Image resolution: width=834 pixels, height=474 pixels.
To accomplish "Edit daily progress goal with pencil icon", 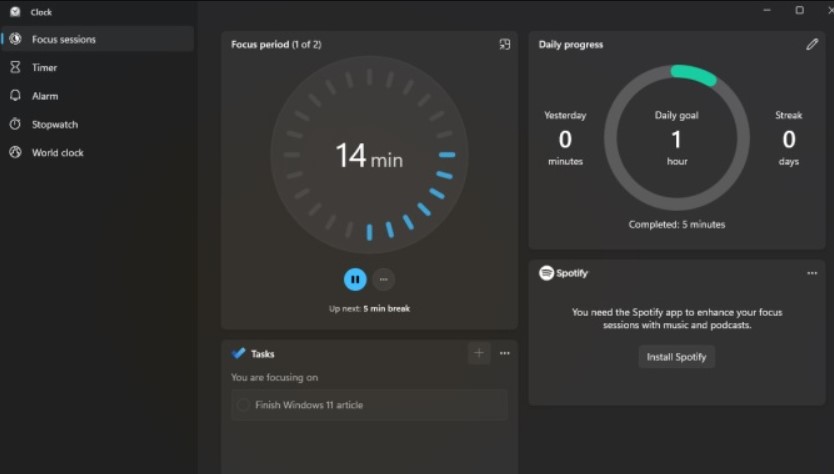I will [x=812, y=44].
